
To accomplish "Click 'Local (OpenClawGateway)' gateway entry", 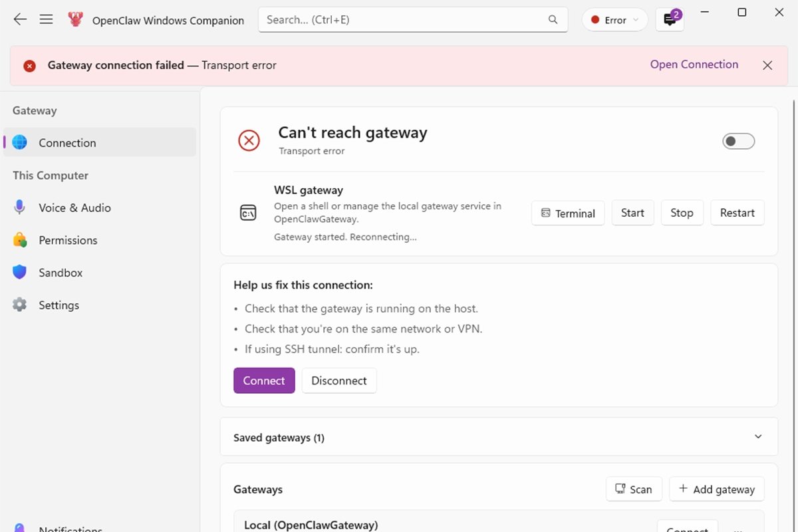I will (311, 525).
